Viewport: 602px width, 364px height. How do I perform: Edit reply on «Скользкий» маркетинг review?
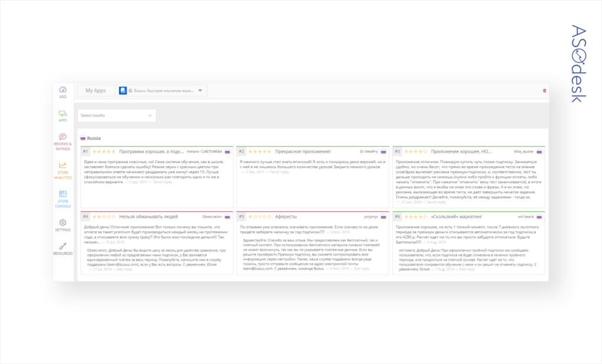click(466, 269)
